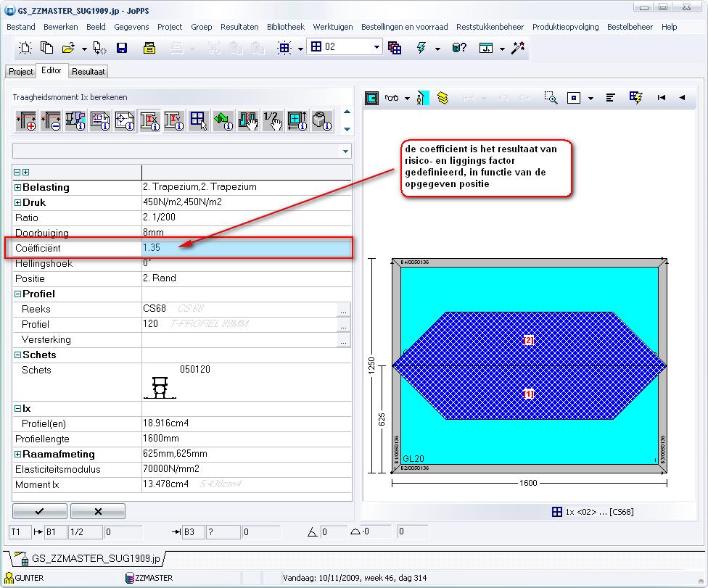Open the empty combo box above the property grid
The height and width of the screenshot is (588, 708).
pos(345,152)
